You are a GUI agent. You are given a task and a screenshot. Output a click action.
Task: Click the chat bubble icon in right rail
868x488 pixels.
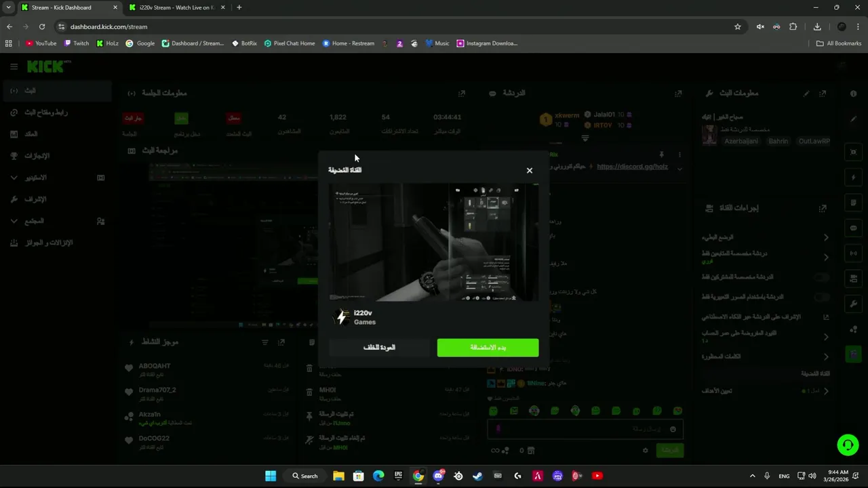(x=854, y=228)
